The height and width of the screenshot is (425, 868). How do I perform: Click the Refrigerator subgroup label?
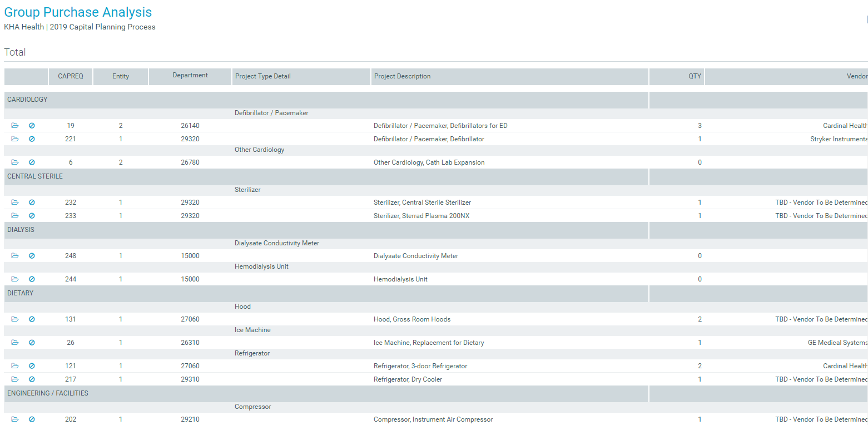pos(252,353)
